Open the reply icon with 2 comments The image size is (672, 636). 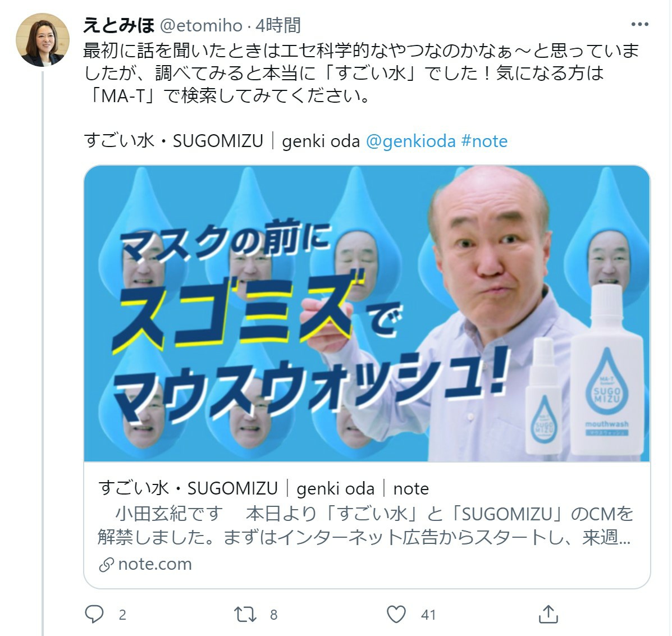(x=94, y=614)
